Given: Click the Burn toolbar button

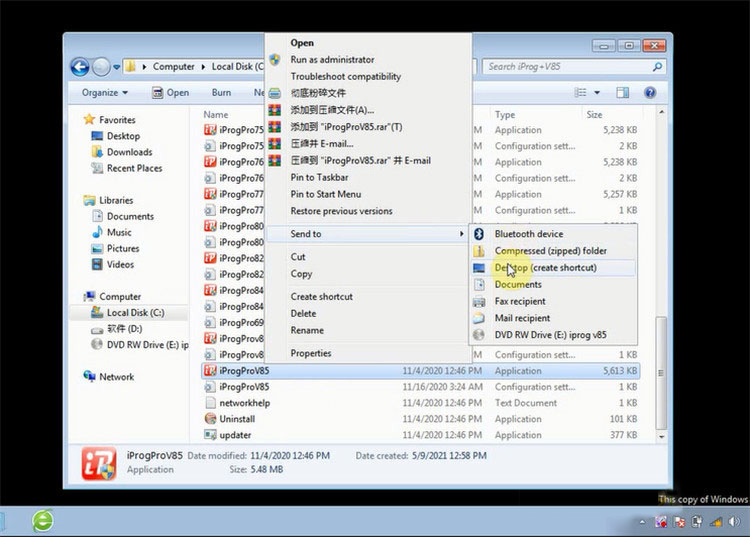Looking at the screenshot, I should tap(221, 93).
